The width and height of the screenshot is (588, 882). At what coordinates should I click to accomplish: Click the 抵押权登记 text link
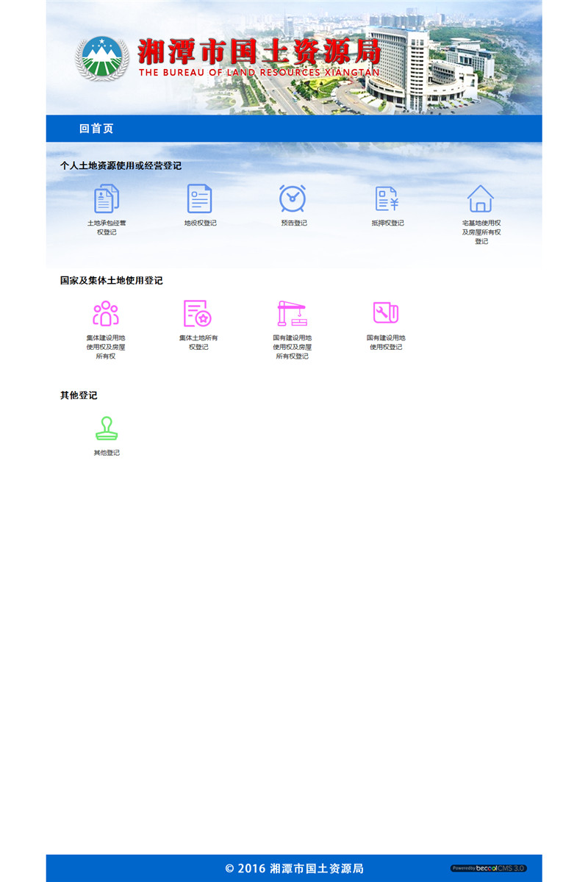point(387,223)
